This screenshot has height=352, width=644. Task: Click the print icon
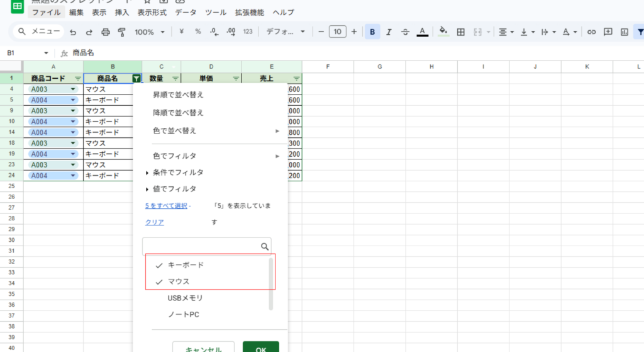click(106, 32)
